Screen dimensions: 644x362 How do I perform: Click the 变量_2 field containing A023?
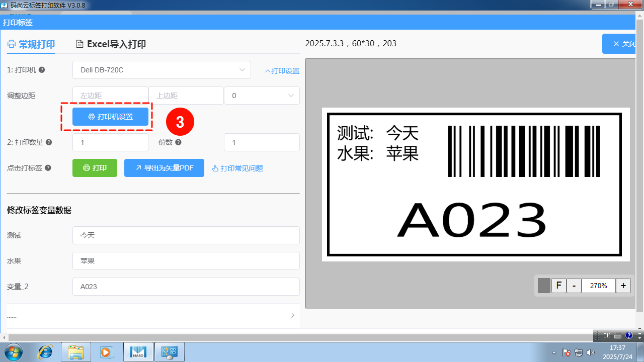coord(186,287)
